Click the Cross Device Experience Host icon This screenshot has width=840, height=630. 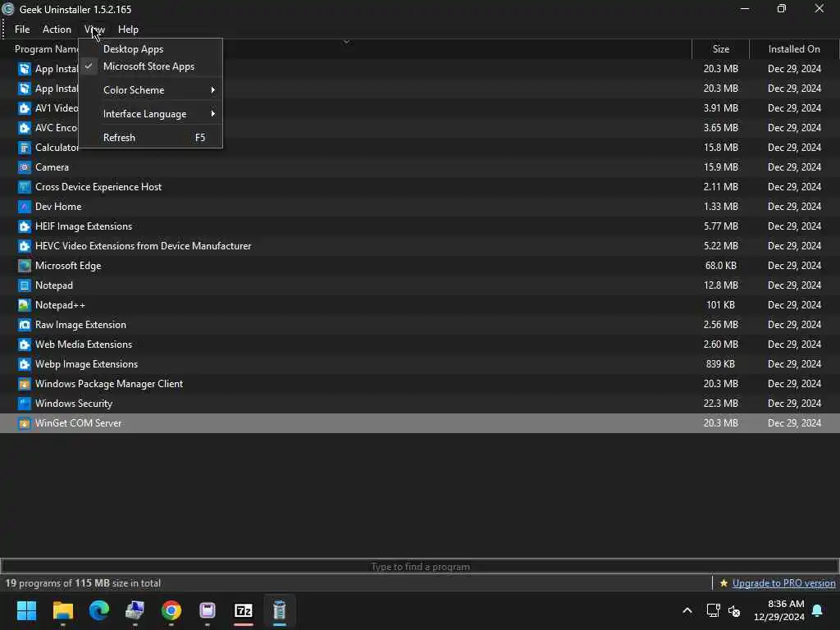click(x=24, y=187)
